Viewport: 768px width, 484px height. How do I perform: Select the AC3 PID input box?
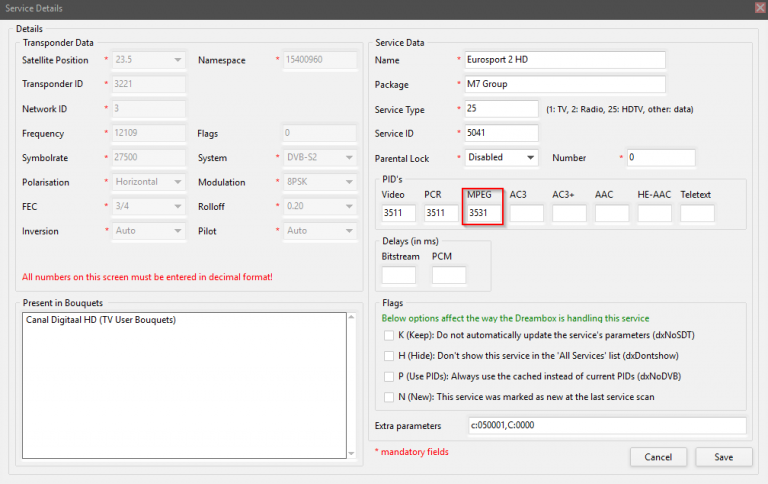(527, 213)
